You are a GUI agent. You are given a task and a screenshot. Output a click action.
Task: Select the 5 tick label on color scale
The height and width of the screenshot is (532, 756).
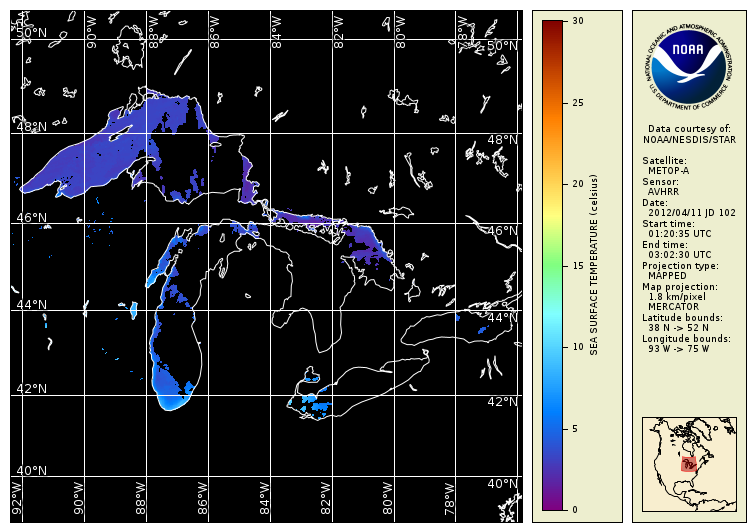click(x=575, y=429)
